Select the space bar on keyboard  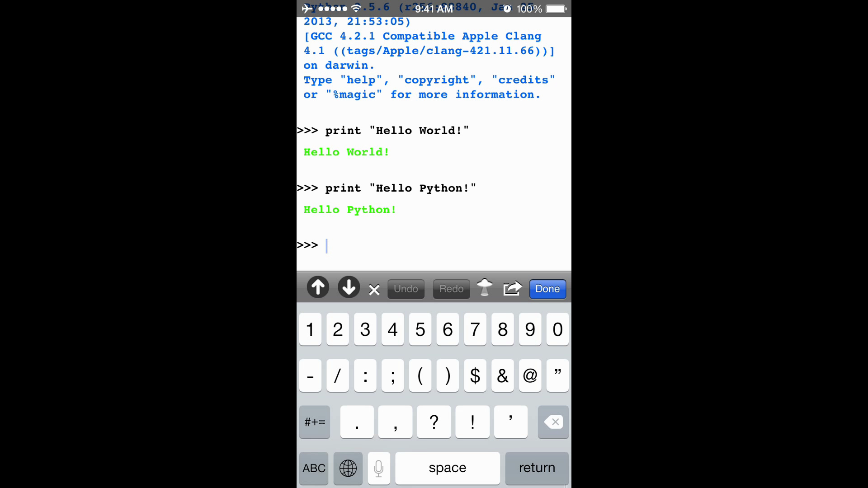coord(447,468)
